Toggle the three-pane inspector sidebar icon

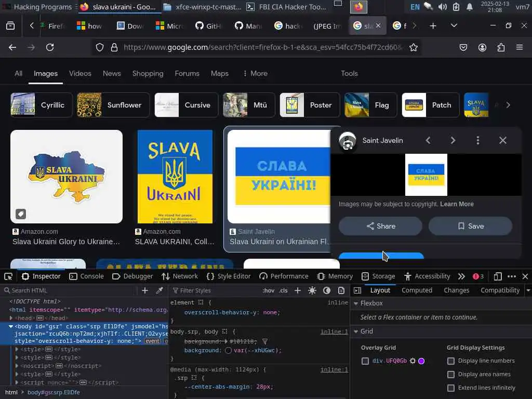pyautogui.click(x=357, y=290)
